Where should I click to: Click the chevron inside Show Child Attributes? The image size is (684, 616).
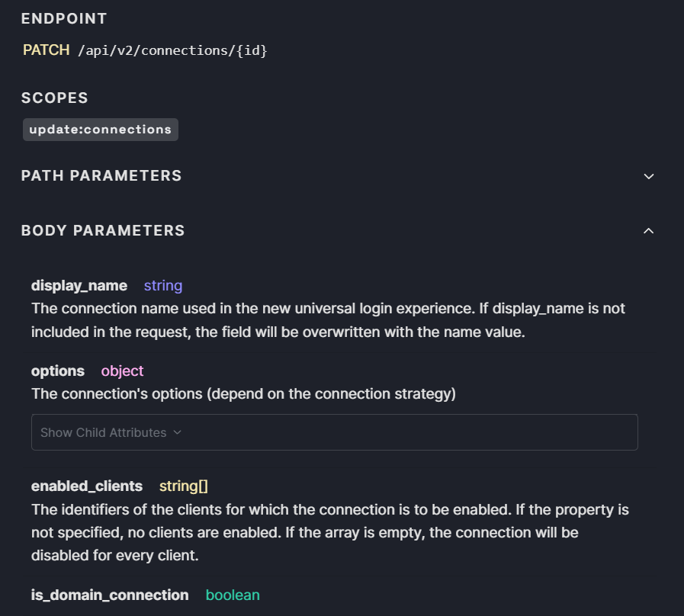[177, 432]
